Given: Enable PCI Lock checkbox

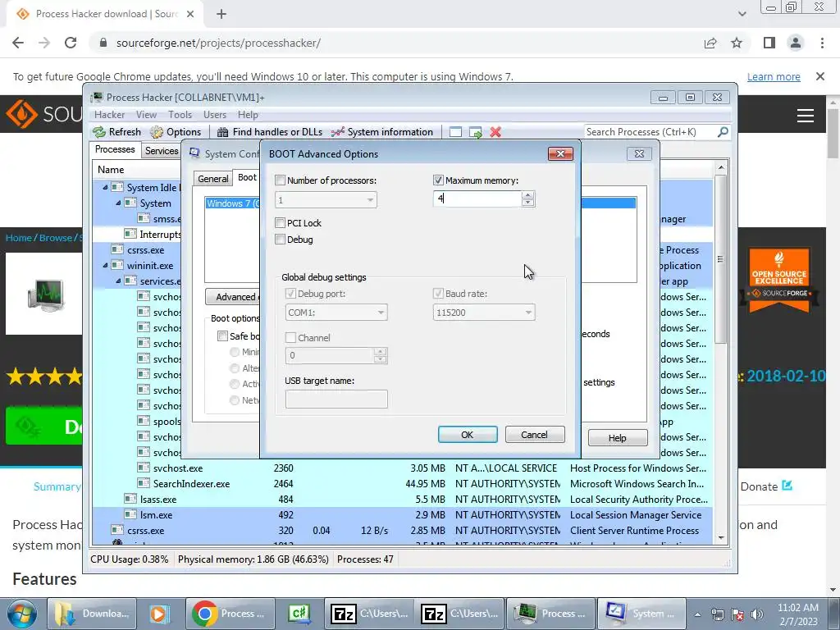Looking at the screenshot, I should [280, 223].
